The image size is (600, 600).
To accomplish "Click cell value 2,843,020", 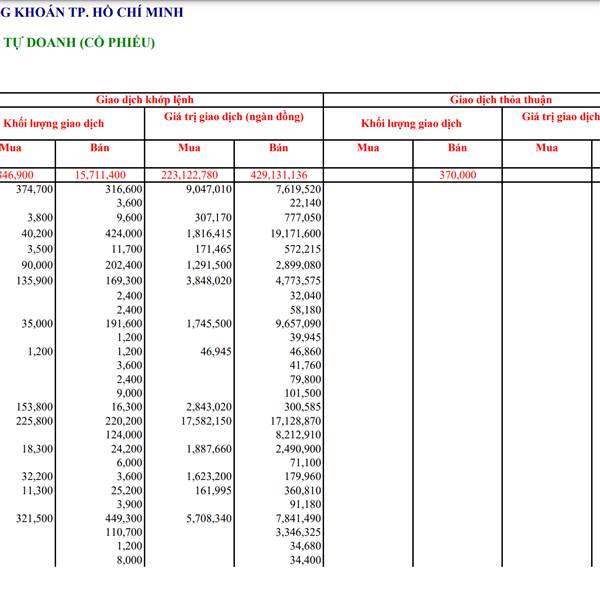I will pyautogui.click(x=209, y=407).
